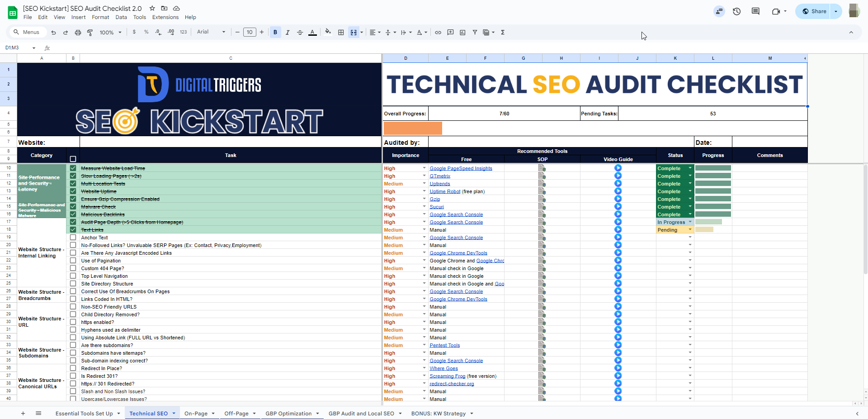Print the spreadsheet using printer icon
Image resolution: width=868 pixels, height=419 pixels.
[x=78, y=33]
